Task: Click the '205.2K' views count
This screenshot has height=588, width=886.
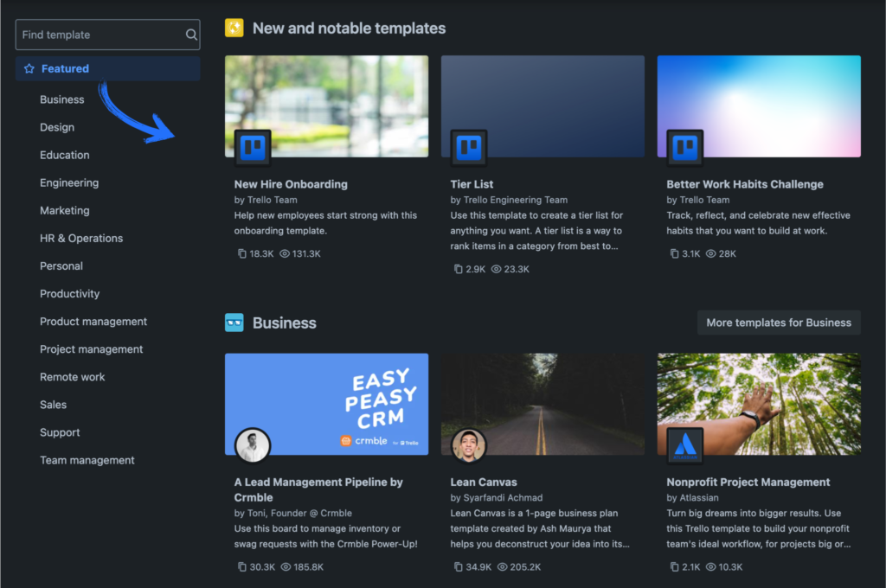Action: 525,566
